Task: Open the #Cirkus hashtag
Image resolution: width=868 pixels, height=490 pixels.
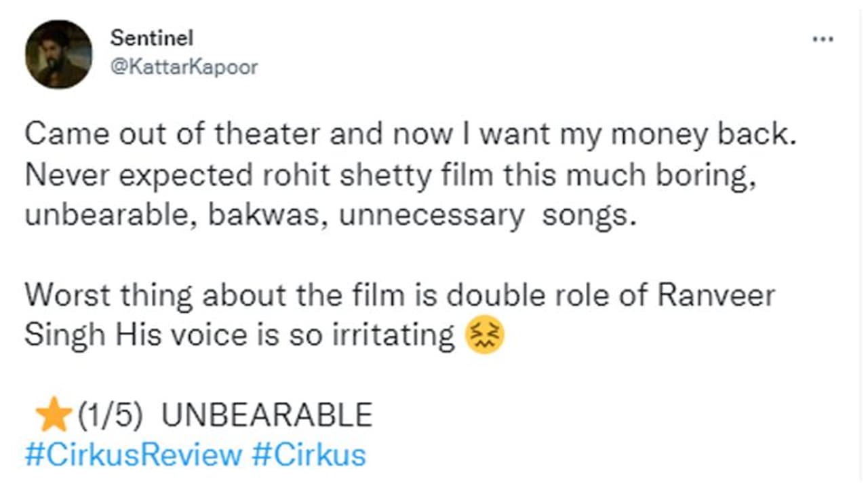Action: click(309, 454)
